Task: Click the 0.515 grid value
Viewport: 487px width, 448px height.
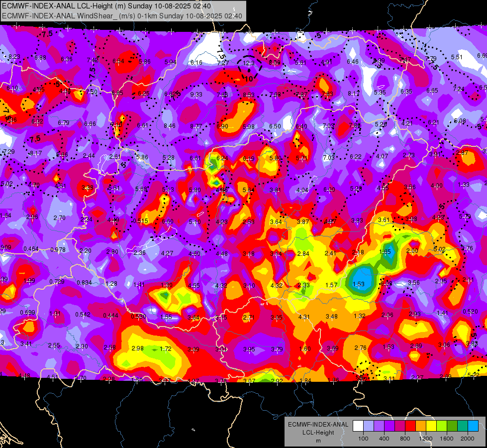Action: (x=140, y=221)
